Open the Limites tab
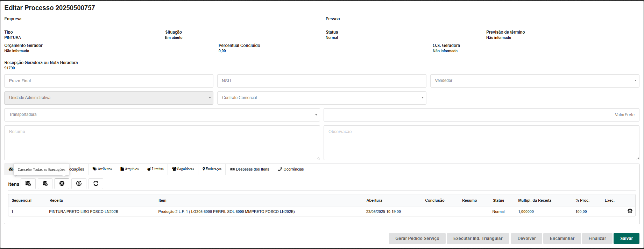Viewport: 644px width, 249px height. [155, 169]
